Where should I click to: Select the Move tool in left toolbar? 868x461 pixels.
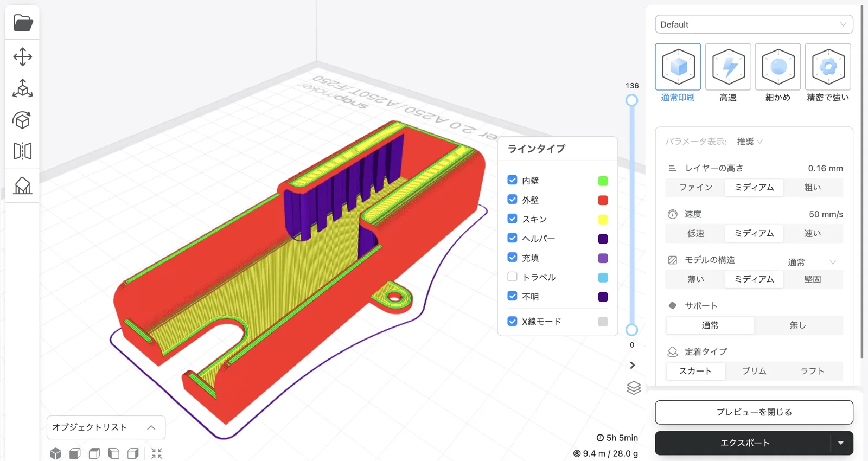coord(23,56)
